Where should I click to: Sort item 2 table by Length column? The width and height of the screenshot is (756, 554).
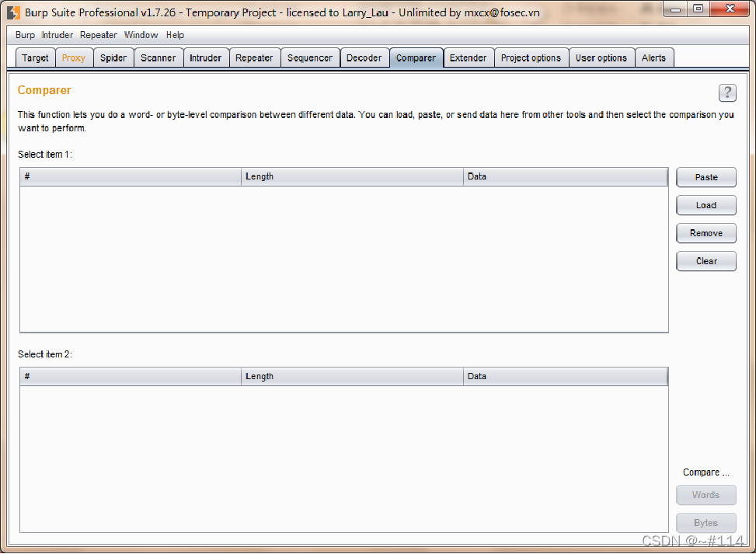pyautogui.click(x=352, y=377)
